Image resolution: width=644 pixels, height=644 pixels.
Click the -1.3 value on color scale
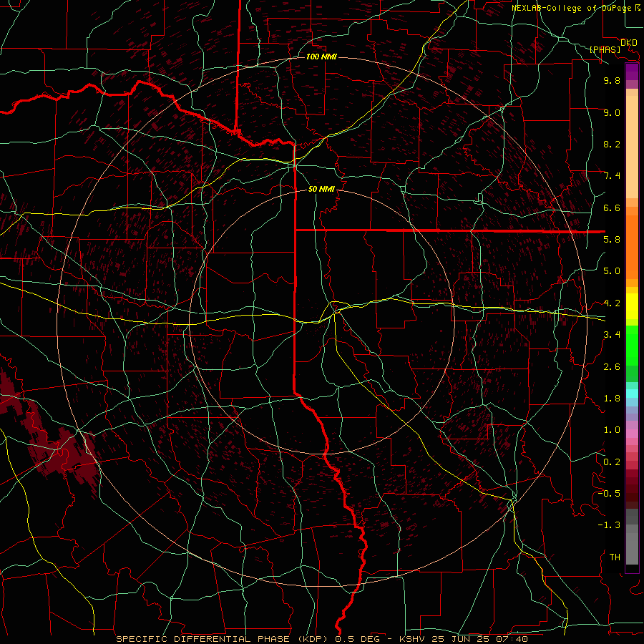[609, 525]
